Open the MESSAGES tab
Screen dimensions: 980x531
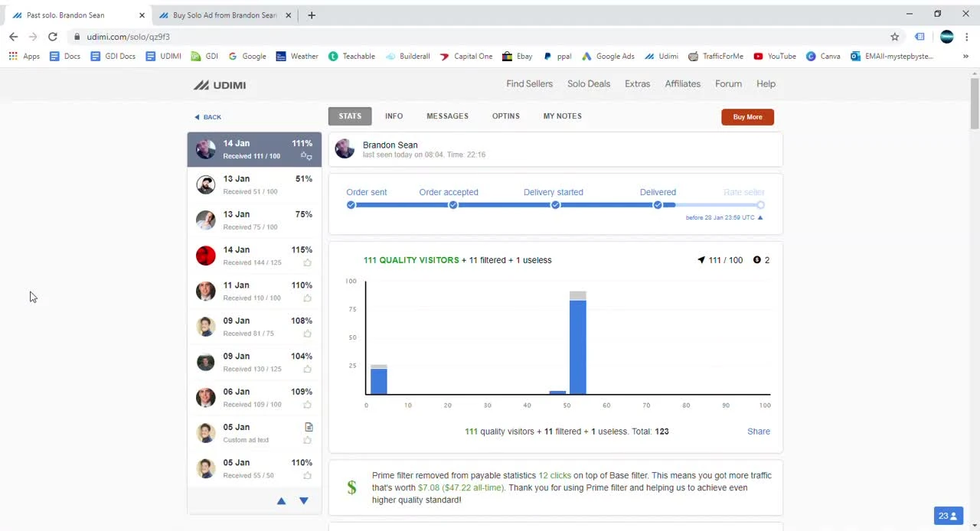pos(447,116)
